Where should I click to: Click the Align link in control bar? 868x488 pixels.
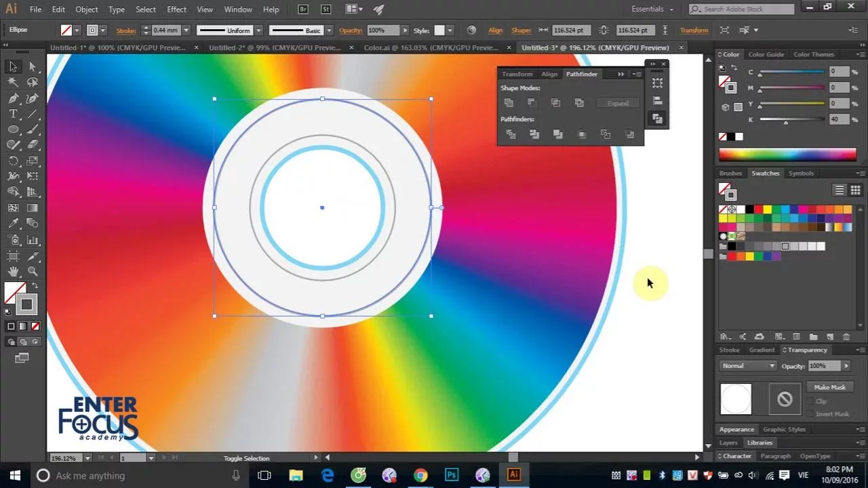tap(496, 30)
